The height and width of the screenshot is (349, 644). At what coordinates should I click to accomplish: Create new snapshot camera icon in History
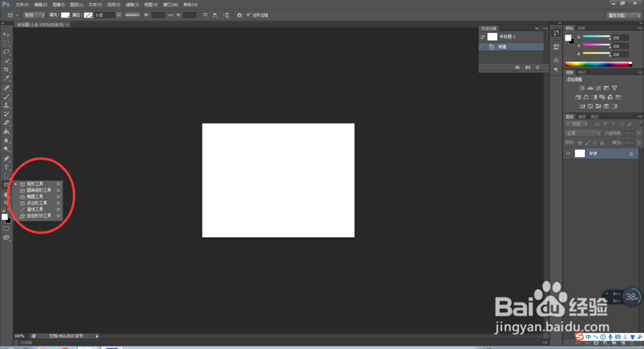pyautogui.click(x=528, y=68)
